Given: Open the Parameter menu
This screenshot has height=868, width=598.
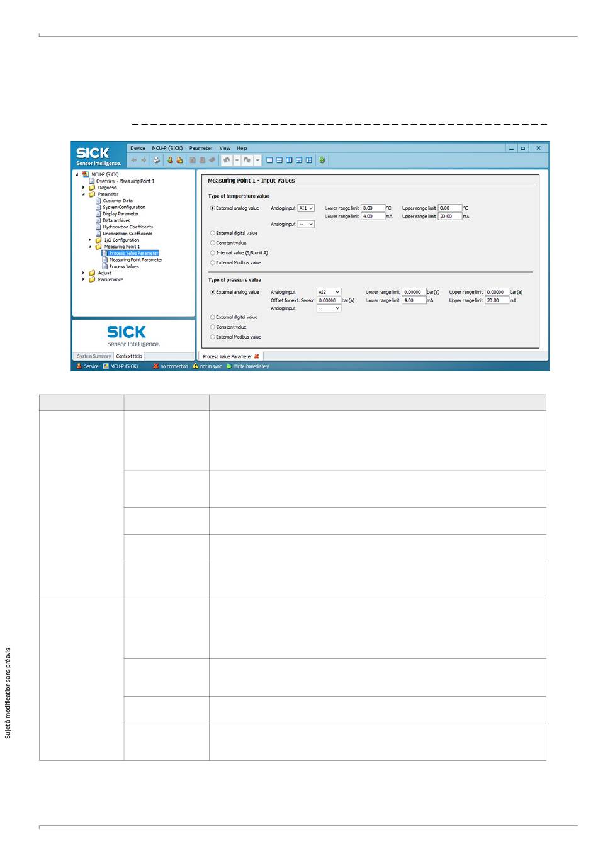Looking at the screenshot, I should click(200, 149).
